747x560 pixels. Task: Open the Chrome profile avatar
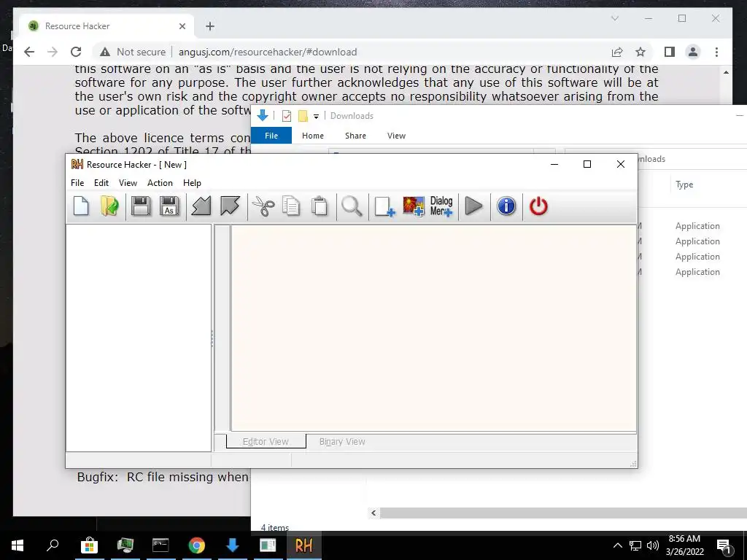[x=693, y=52]
